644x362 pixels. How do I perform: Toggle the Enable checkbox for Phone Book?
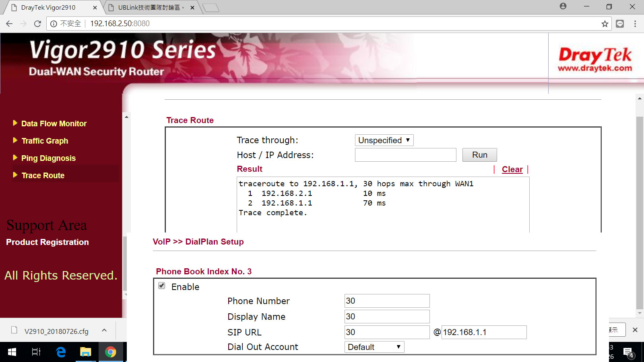162,286
